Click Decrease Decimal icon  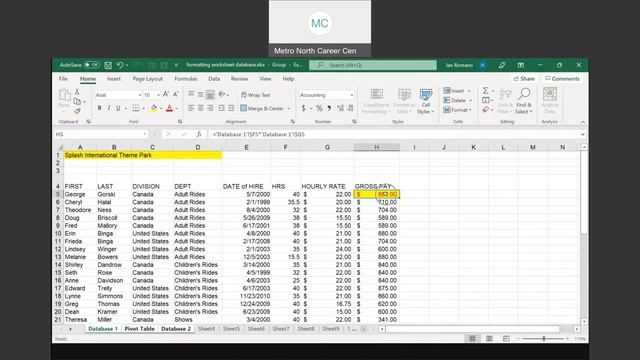tap(350, 108)
